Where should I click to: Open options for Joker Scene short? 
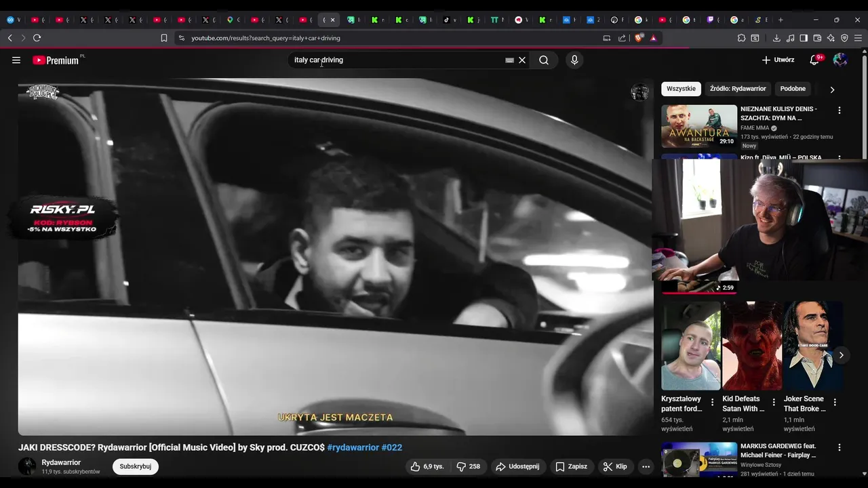click(x=835, y=403)
